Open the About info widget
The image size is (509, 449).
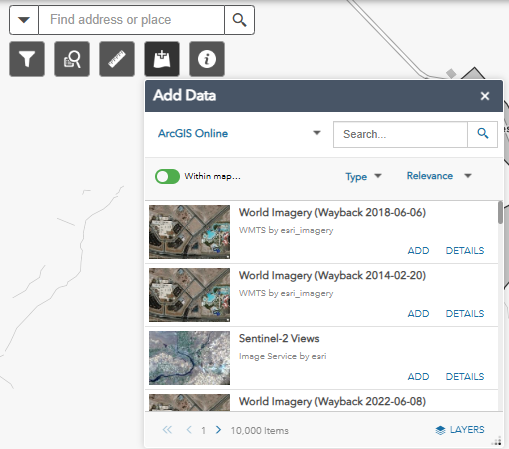coord(207,59)
